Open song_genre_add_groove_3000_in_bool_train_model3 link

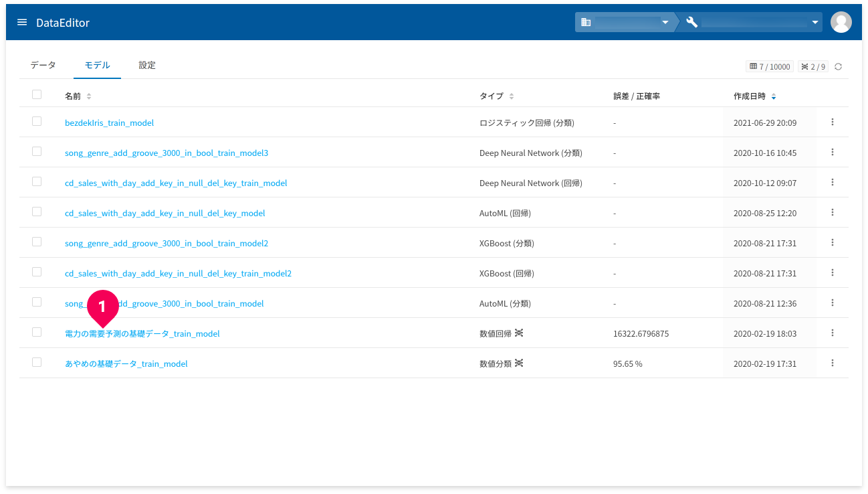pyautogui.click(x=167, y=153)
